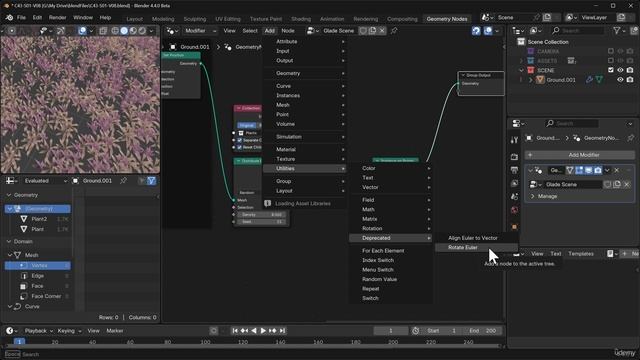
Task: Duplicate the Glade Scene node group in header
Action: [373, 31]
